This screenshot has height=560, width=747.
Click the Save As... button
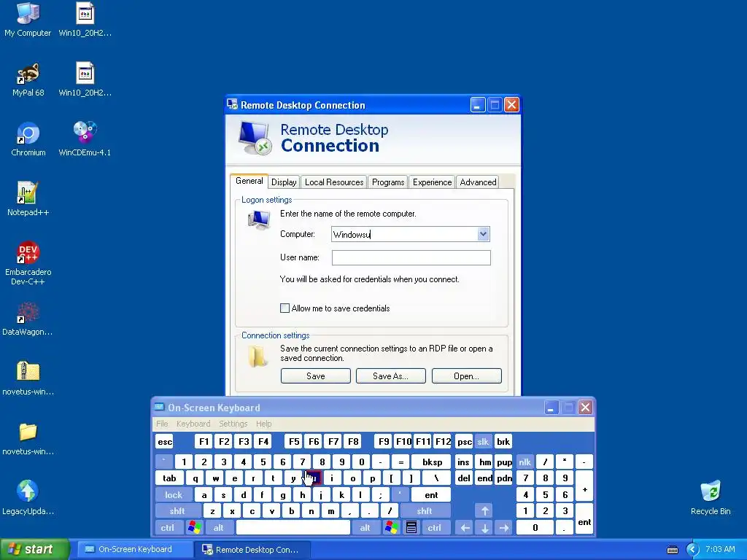click(391, 376)
